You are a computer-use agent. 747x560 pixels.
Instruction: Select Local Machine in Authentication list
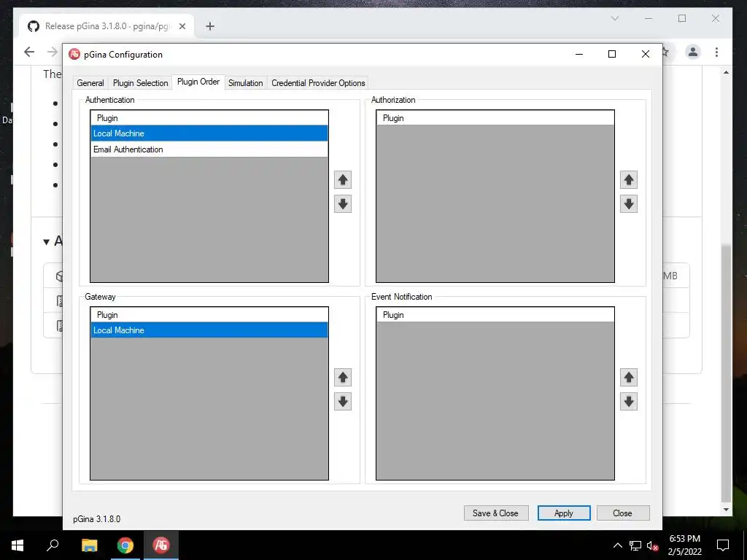coord(209,133)
